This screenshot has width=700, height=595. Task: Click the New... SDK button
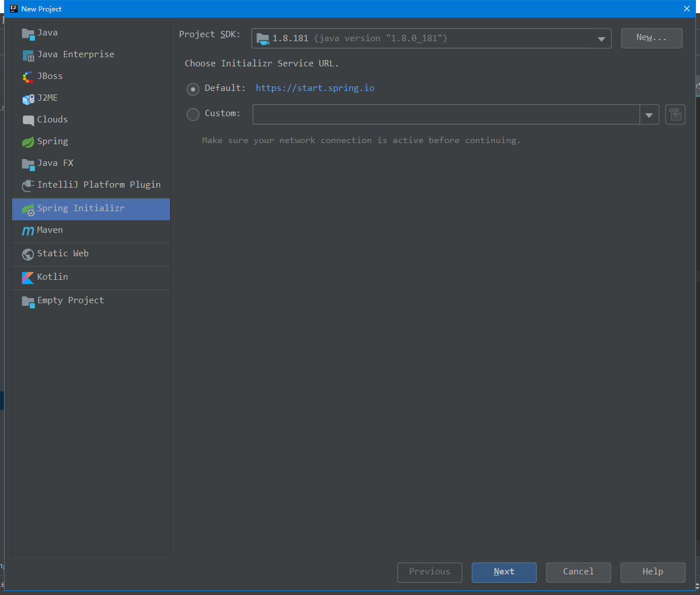[651, 38]
